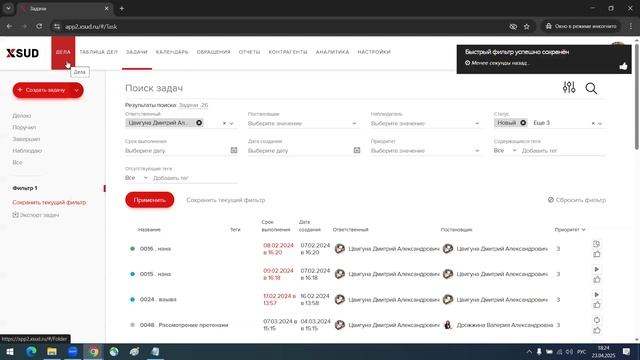Expand the Ответственный dropdown
This screenshot has width=640, height=360.
pos(231,123)
